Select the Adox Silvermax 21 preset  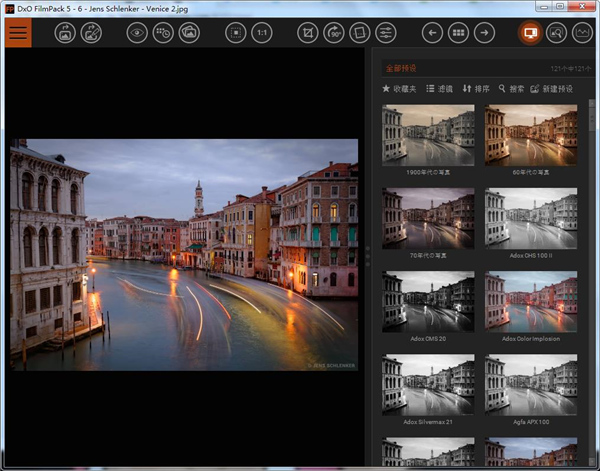[428, 385]
